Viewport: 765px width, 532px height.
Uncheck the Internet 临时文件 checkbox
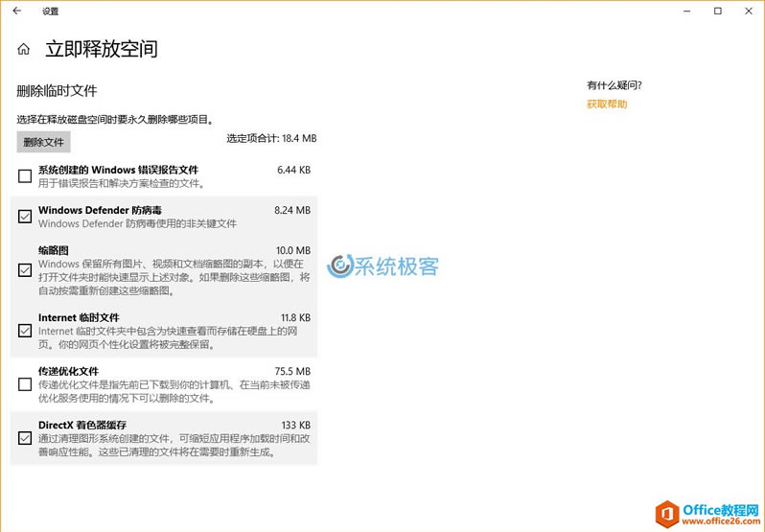(25, 331)
